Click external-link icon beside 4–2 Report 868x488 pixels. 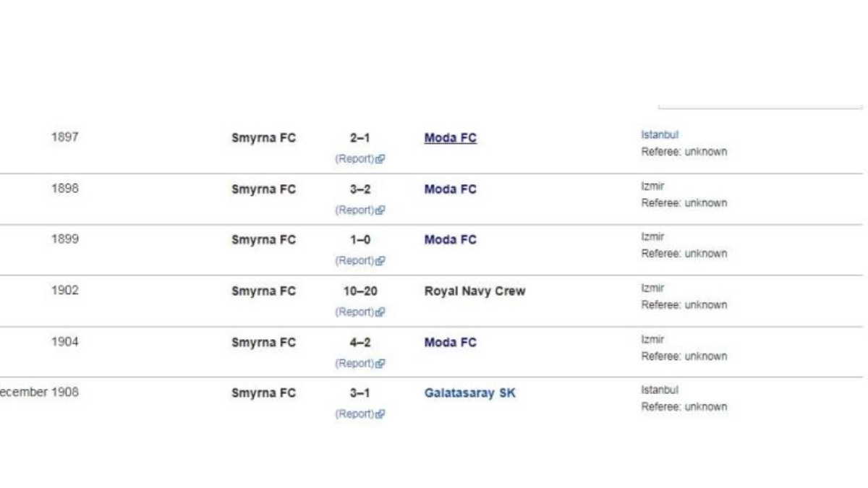(x=380, y=364)
